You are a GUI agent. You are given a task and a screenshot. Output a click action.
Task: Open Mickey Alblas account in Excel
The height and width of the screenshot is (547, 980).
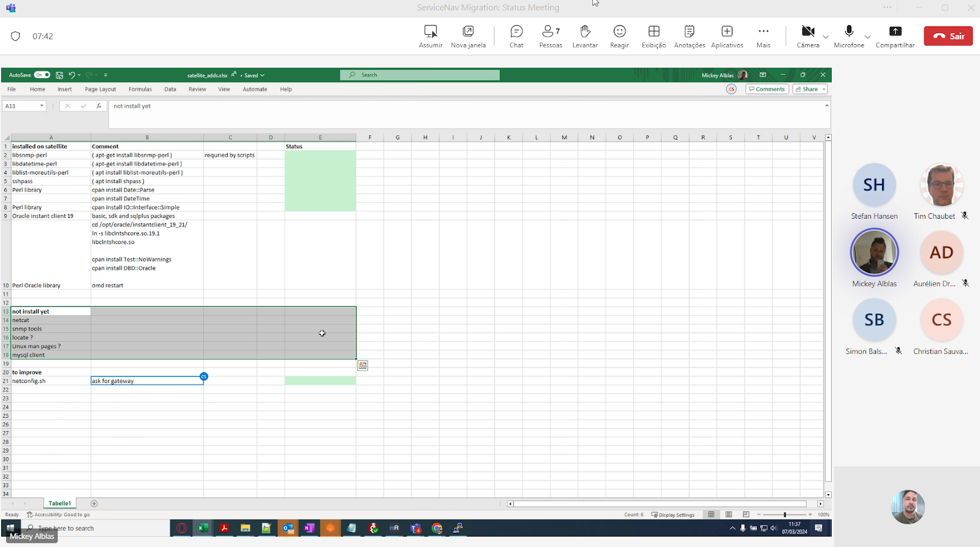pyautogui.click(x=725, y=75)
